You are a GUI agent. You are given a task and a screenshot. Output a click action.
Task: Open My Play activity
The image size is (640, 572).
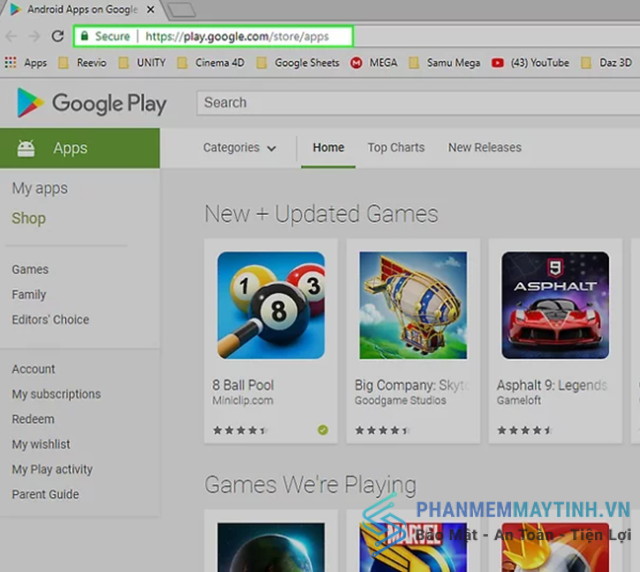pos(52,469)
